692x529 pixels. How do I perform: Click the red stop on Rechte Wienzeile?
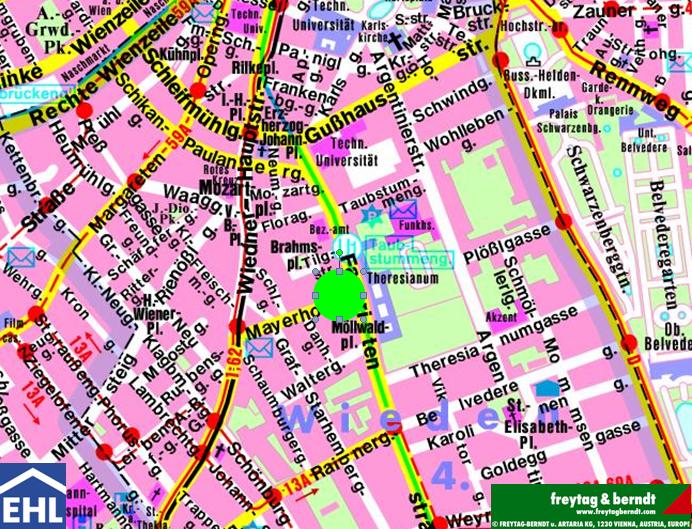tap(84, 108)
